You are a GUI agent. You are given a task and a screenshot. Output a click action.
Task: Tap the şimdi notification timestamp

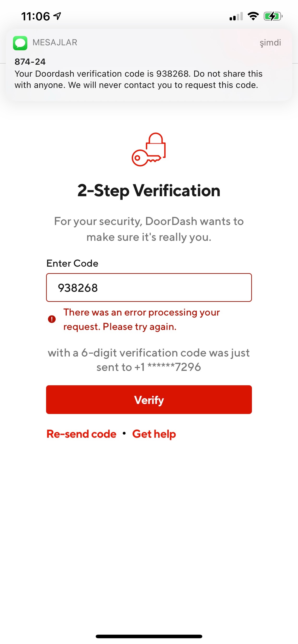270,42
